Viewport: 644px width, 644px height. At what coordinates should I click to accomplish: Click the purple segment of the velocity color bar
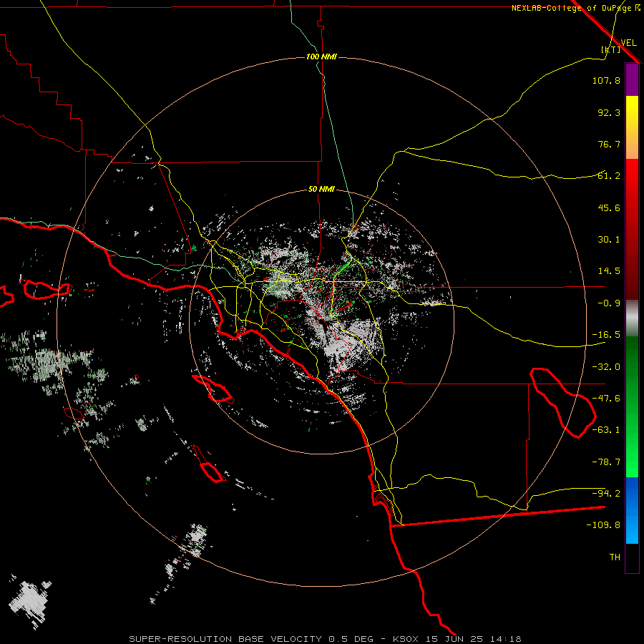tap(632, 80)
